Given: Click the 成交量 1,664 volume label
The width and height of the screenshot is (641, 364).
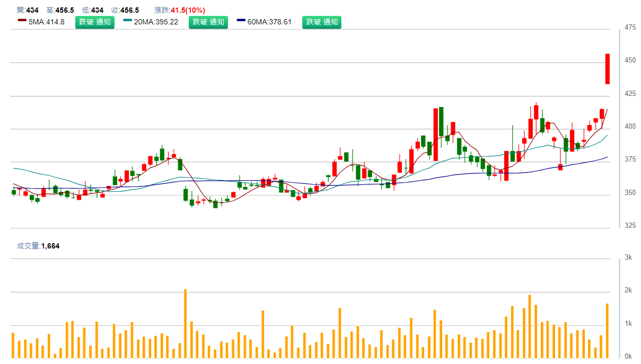Looking at the screenshot, I should point(38,246).
